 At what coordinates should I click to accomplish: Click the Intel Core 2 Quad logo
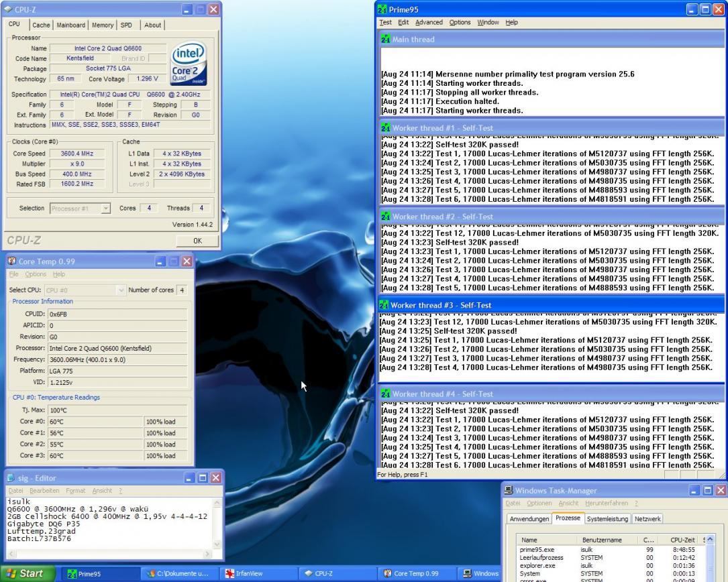click(188, 63)
